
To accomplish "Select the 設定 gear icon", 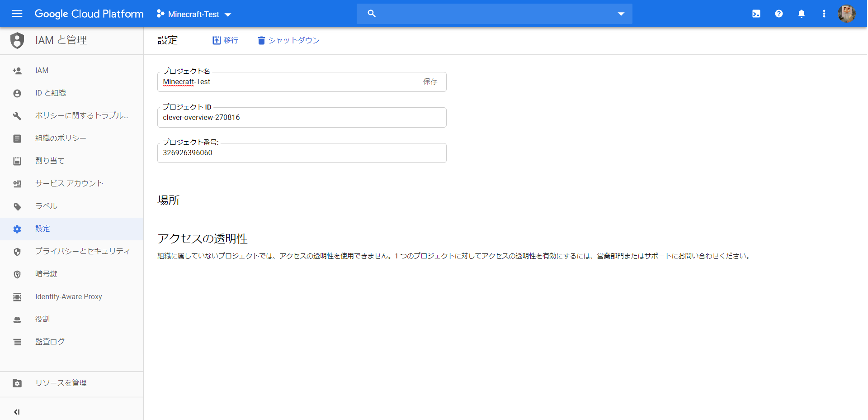I will point(17,229).
